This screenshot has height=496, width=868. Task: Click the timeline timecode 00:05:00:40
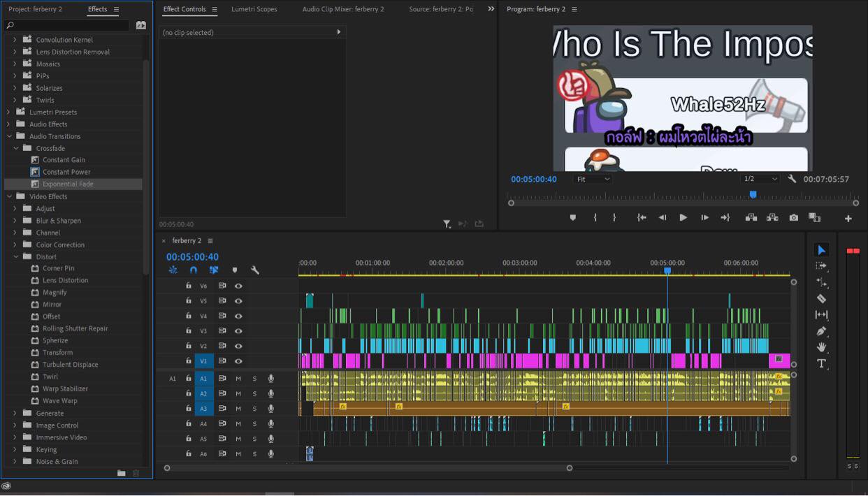click(x=192, y=256)
